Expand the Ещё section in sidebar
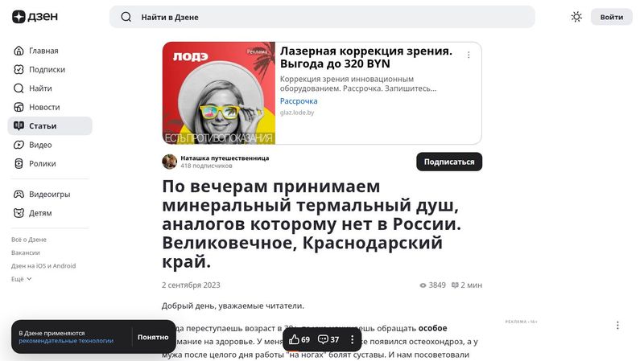Screen dimensions: 644x361 pos(22,279)
